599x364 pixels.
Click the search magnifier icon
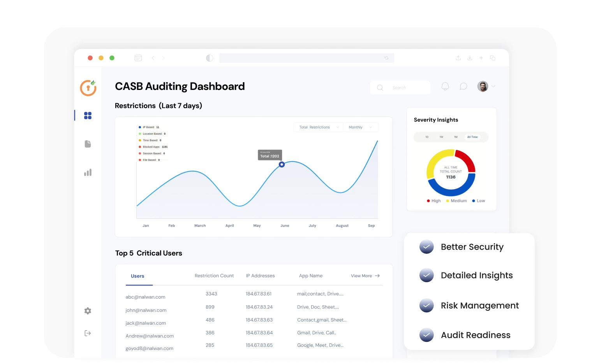pos(380,88)
